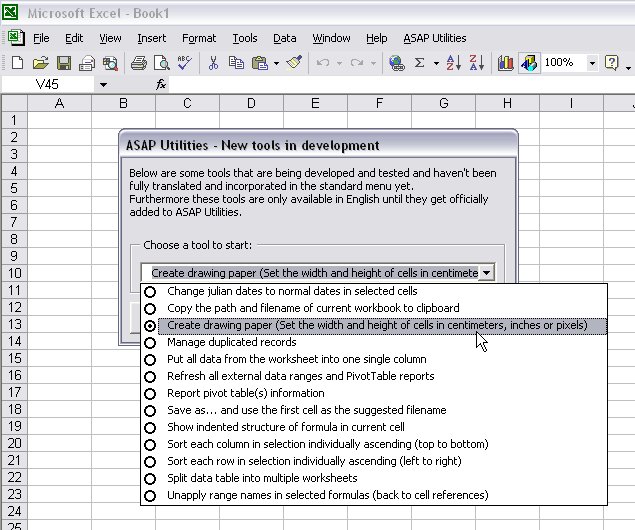The height and width of the screenshot is (530, 635).
Task: Click the New workbook icon
Action: click(17, 63)
